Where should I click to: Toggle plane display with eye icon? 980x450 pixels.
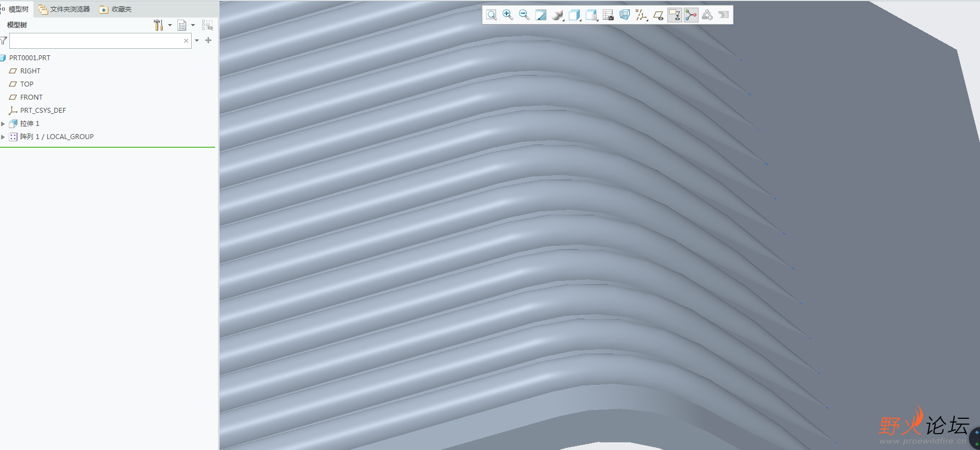(x=658, y=15)
